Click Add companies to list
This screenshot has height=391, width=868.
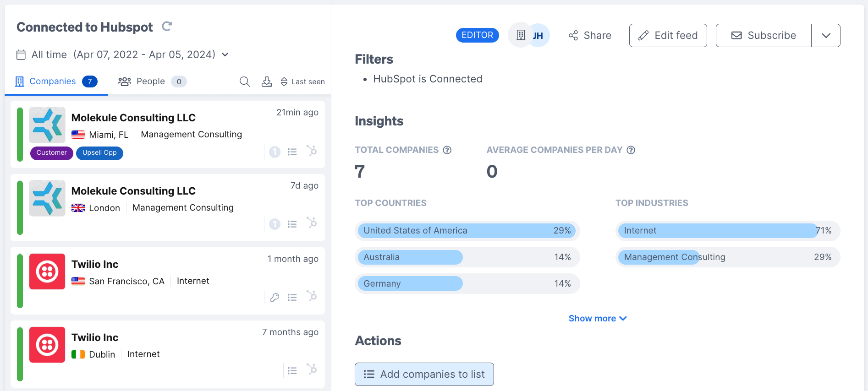(424, 374)
